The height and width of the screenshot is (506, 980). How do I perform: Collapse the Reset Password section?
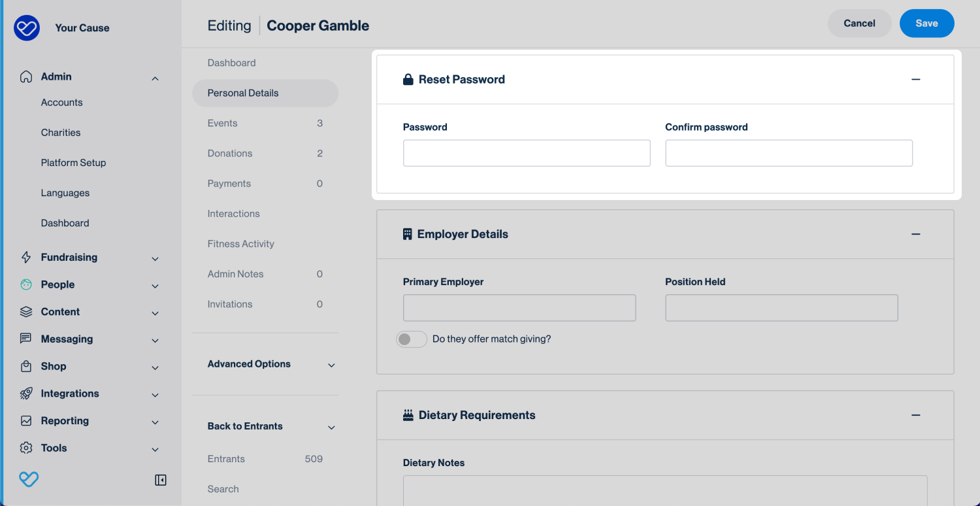pyautogui.click(x=915, y=80)
